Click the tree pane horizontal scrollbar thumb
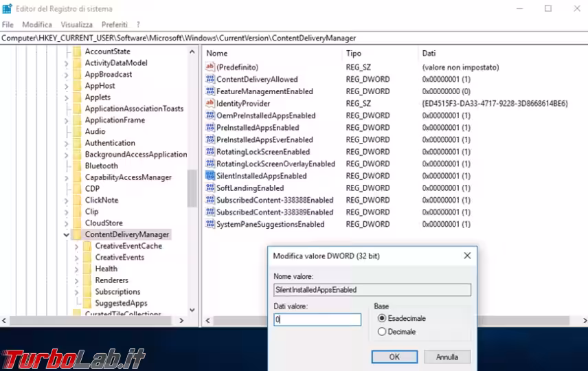The height and width of the screenshot is (371, 588). 91,320
